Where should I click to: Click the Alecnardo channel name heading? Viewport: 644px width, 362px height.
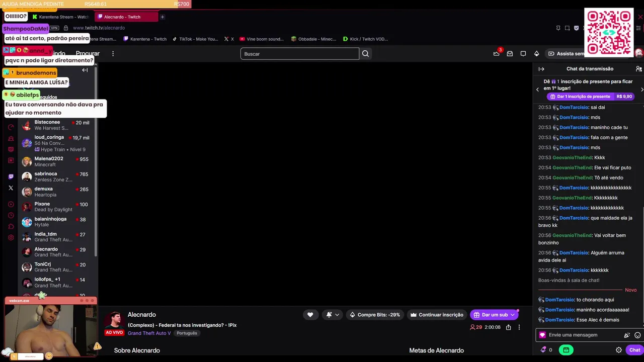click(x=142, y=315)
